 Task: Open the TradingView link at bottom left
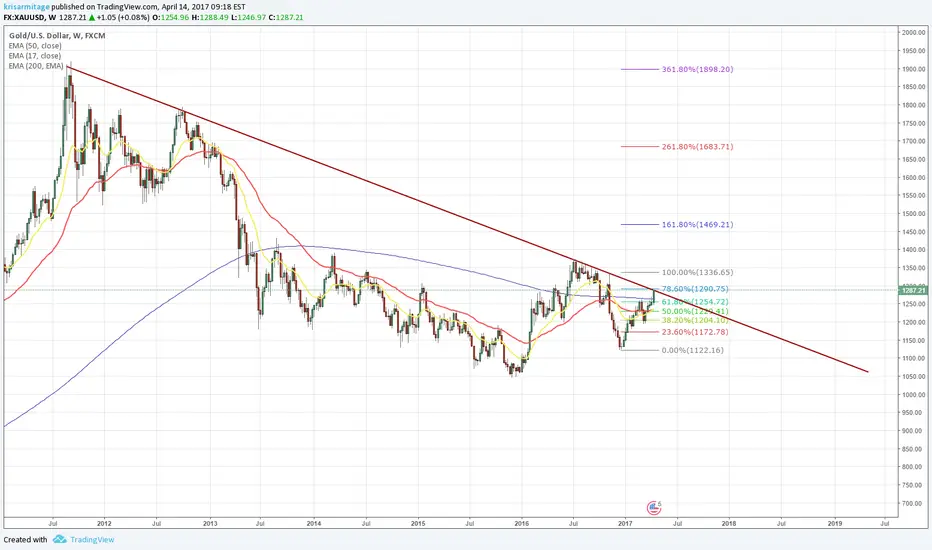tap(92, 539)
